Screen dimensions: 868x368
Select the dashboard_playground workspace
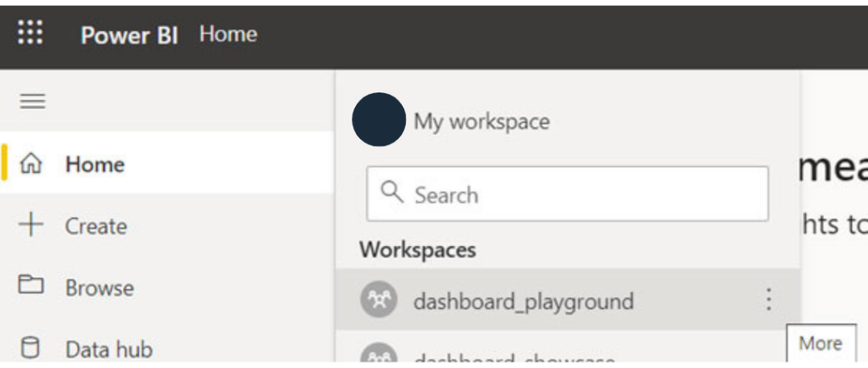[x=523, y=301]
